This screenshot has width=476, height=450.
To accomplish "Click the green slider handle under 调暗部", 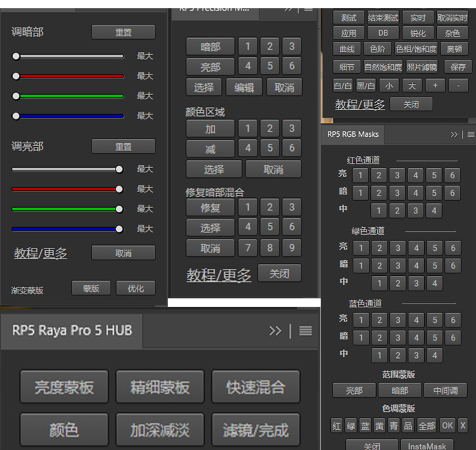I will coord(16,96).
